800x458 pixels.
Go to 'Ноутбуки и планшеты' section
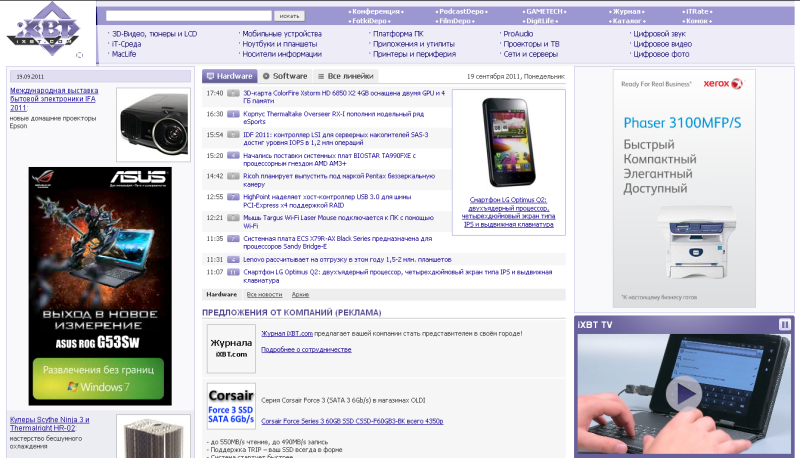[280, 44]
